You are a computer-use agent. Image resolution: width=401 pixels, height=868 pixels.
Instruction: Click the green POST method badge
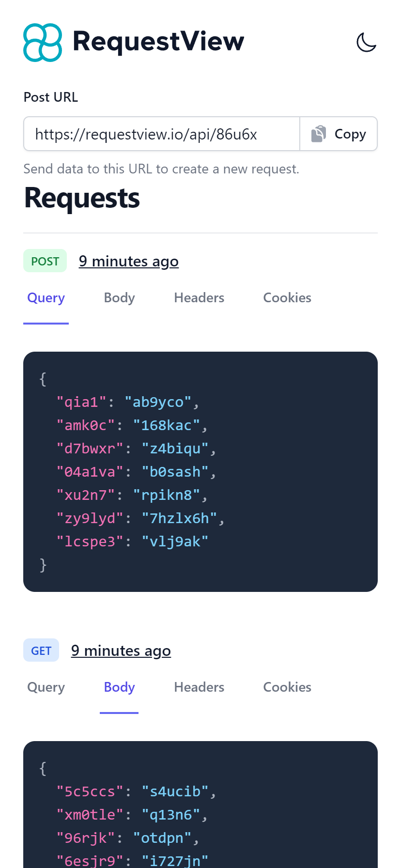45,261
